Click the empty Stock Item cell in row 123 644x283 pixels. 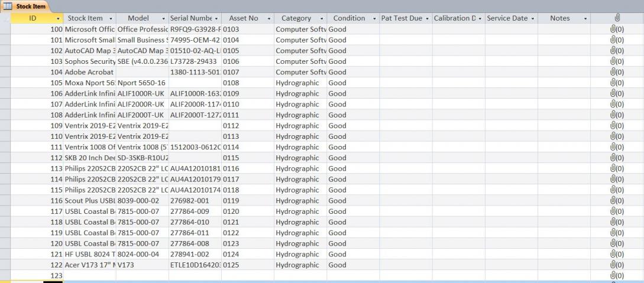click(89, 276)
